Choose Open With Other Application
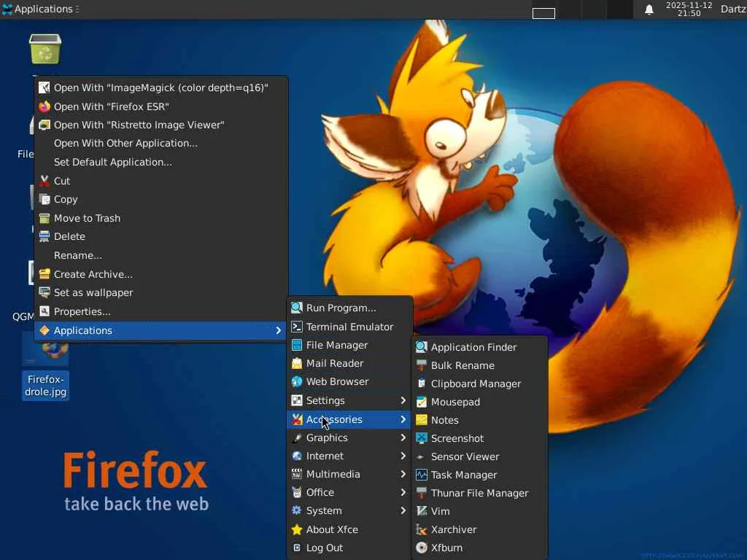This screenshot has height=560, width=747. [x=161, y=144]
